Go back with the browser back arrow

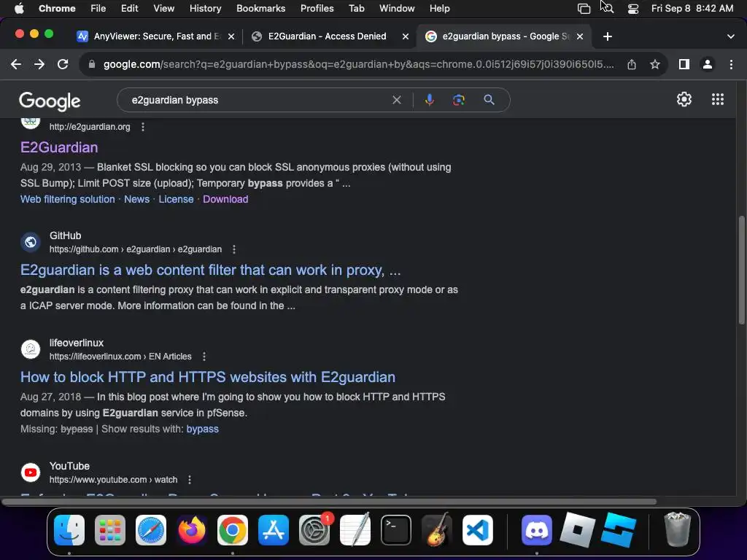[x=16, y=64]
